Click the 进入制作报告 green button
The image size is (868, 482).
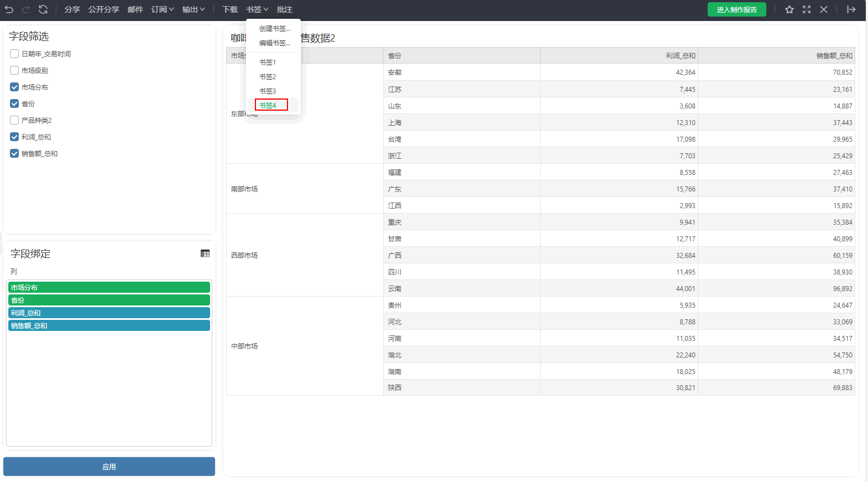tap(737, 9)
